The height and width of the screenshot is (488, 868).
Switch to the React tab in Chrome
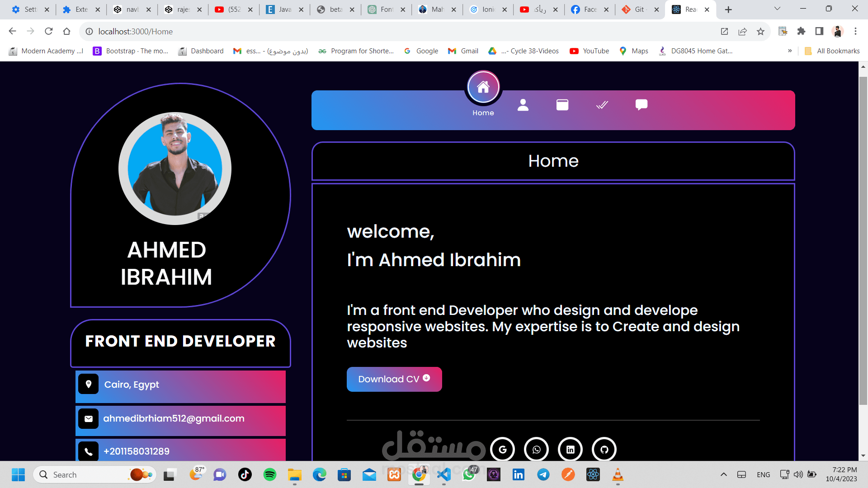point(687,9)
